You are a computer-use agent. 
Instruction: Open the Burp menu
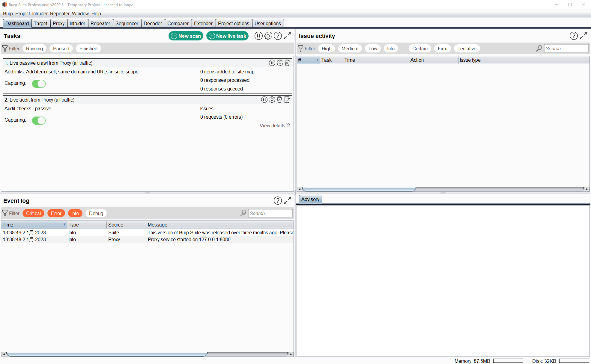coord(8,13)
